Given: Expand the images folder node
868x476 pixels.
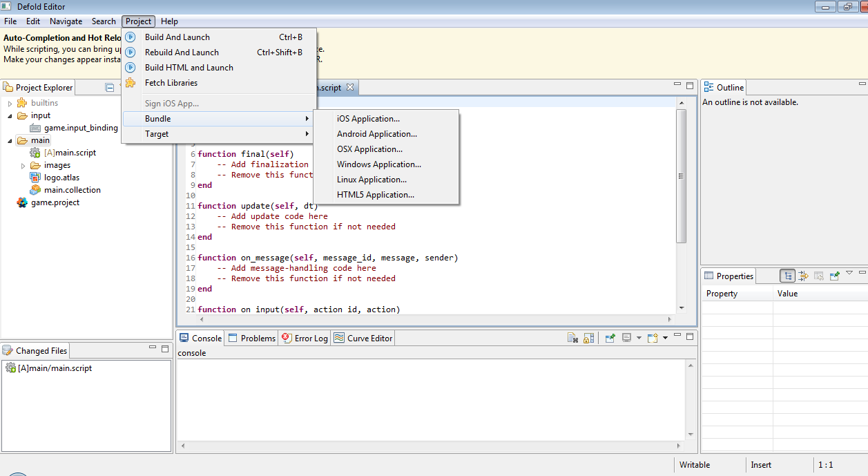Looking at the screenshot, I should pyautogui.click(x=23, y=165).
